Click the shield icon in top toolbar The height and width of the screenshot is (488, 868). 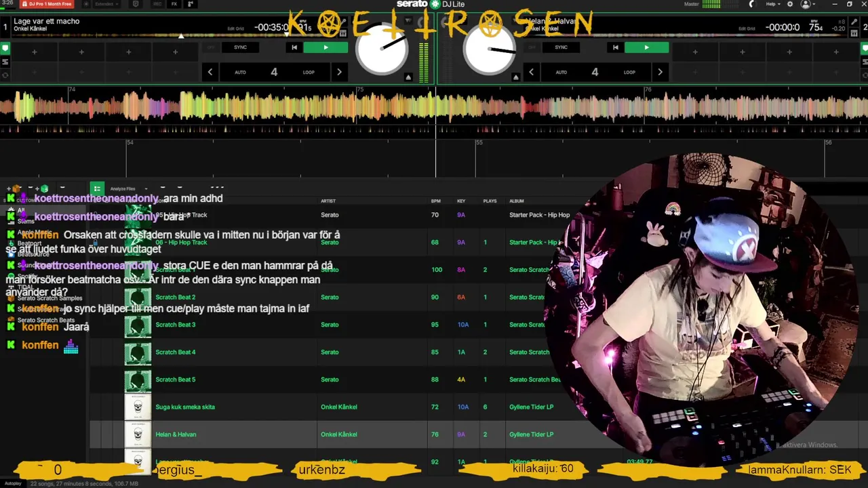pyautogui.click(x=136, y=4)
